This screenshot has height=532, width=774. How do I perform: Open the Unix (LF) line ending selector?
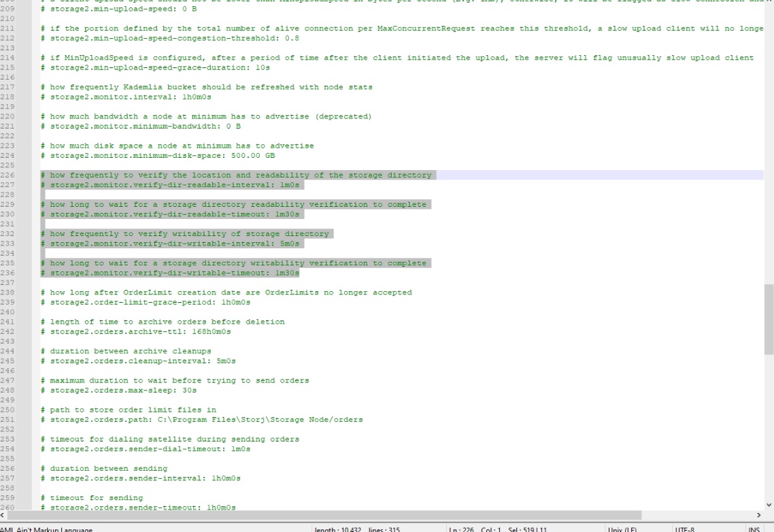tap(622, 528)
